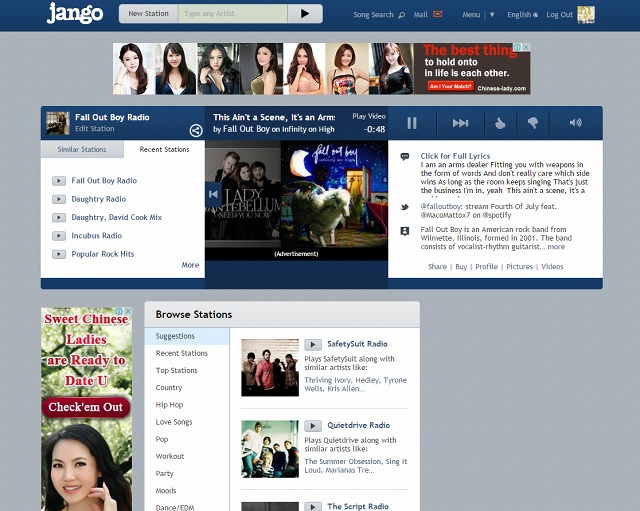Play Popular Rock Hits station
Screen dimensions: 640x511
point(59,254)
